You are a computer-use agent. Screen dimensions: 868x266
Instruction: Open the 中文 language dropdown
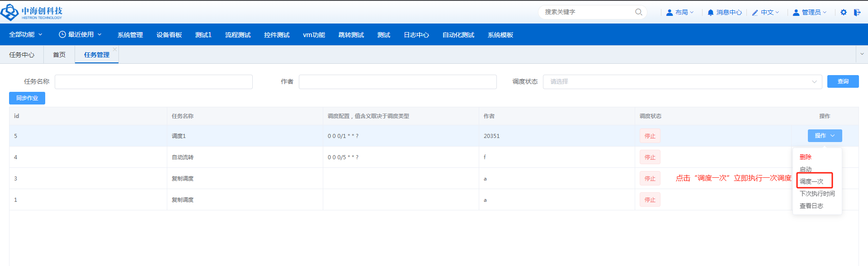click(x=765, y=12)
